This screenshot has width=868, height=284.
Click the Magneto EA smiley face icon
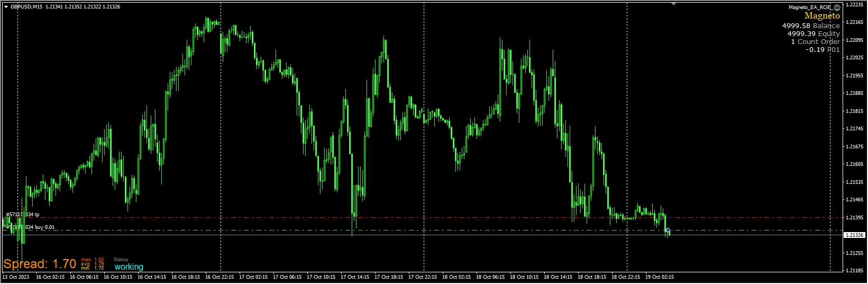(837, 7)
